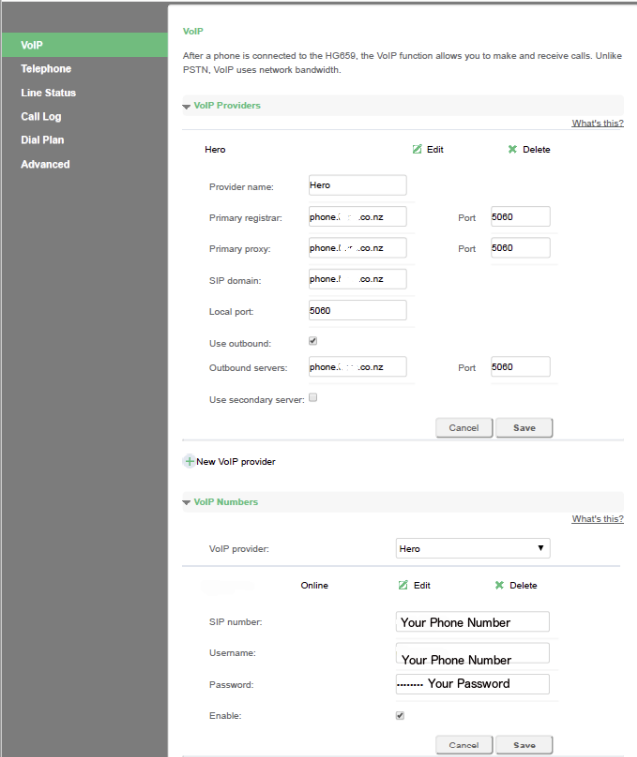
Task: Click the green plus icon for New VoIP provider
Action: pyautogui.click(x=189, y=461)
